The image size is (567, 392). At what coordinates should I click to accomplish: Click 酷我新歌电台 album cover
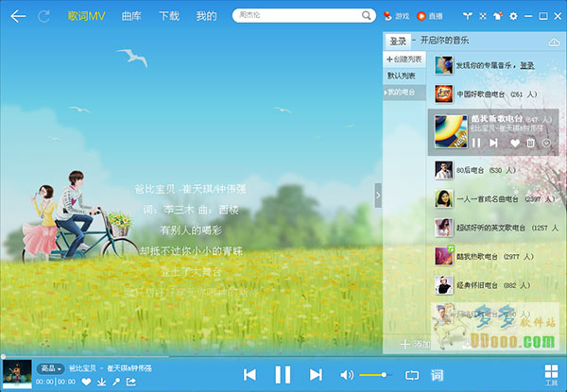[451, 131]
